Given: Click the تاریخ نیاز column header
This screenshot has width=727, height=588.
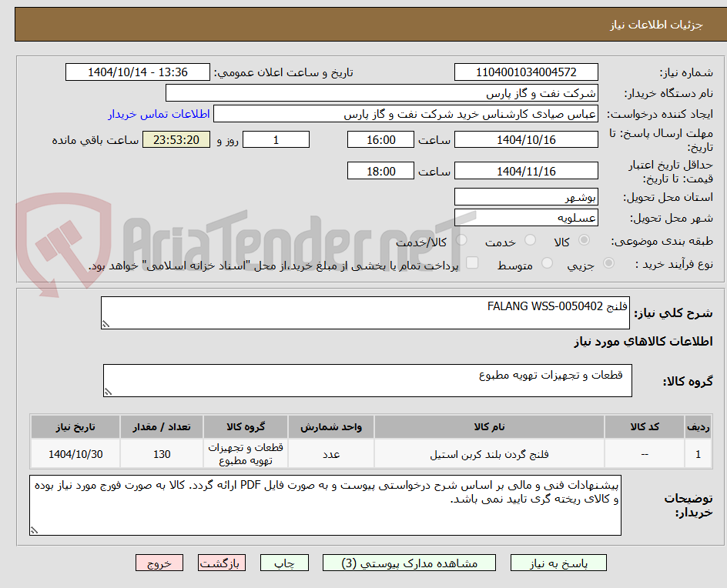Looking at the screenshot, I should 75,426.
